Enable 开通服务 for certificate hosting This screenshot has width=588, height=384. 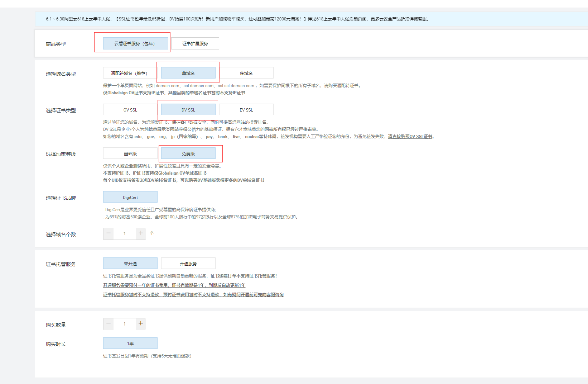(x=188, y=263)
